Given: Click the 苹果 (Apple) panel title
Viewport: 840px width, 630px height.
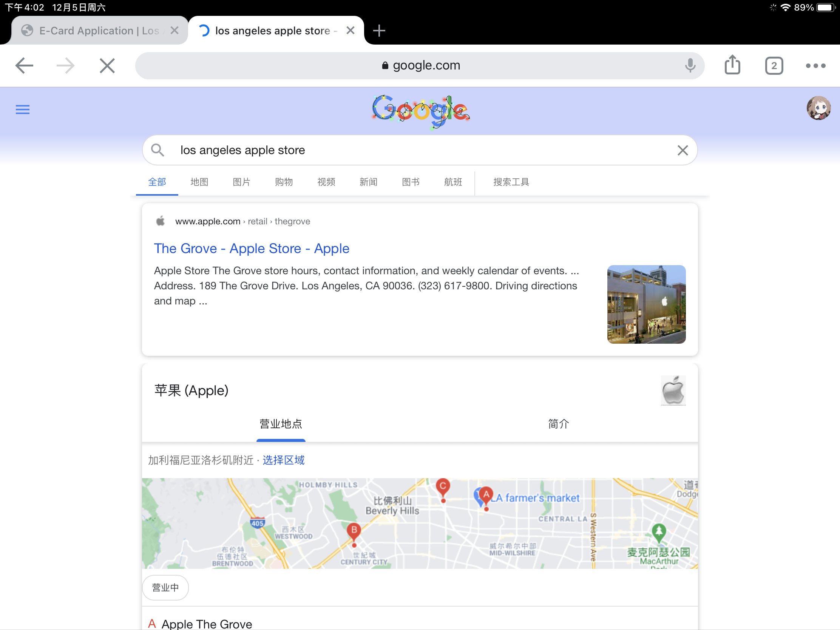Looking at the screenshot, I should (191, 391).
